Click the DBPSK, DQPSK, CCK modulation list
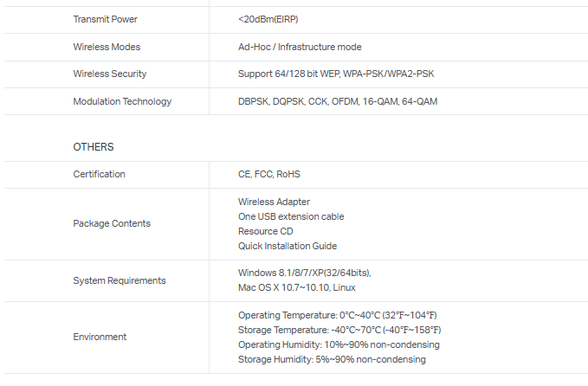 click(338, 101)
